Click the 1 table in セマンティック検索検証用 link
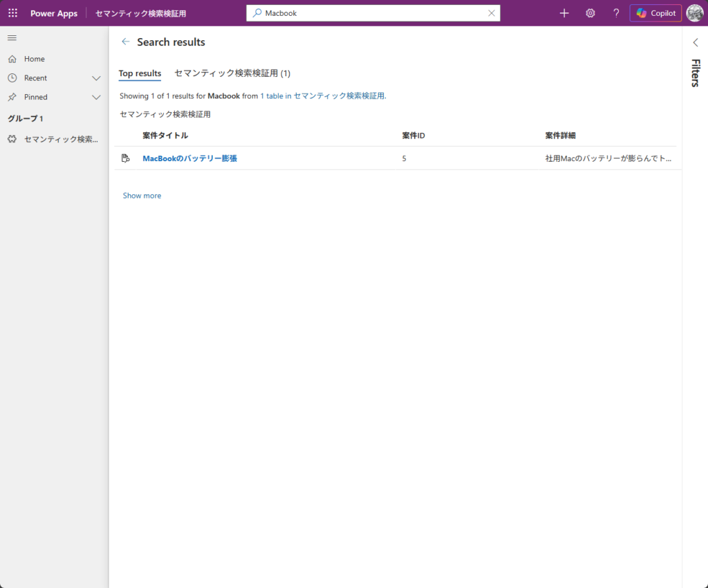The width and height of the screenshot is (708, 588). [x=322, y=96]
